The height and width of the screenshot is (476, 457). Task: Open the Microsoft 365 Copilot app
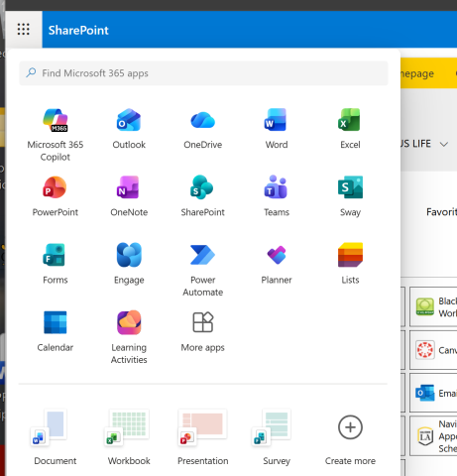click(x=56, y=135)
